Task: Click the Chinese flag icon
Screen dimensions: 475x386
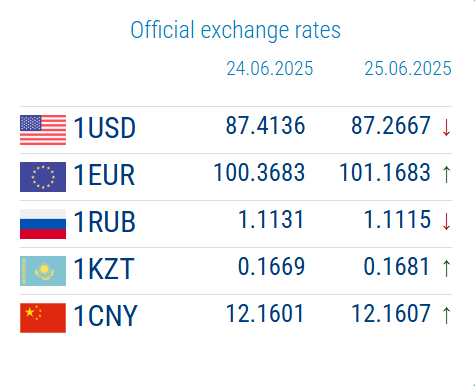Action: tap(43, 318)
